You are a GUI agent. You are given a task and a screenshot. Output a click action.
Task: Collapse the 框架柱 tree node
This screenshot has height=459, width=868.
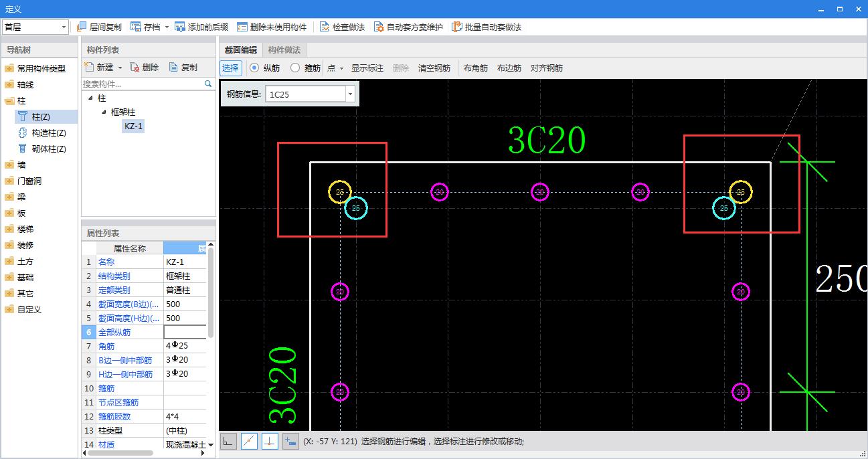pyautogui.click(x=104, y=112)
